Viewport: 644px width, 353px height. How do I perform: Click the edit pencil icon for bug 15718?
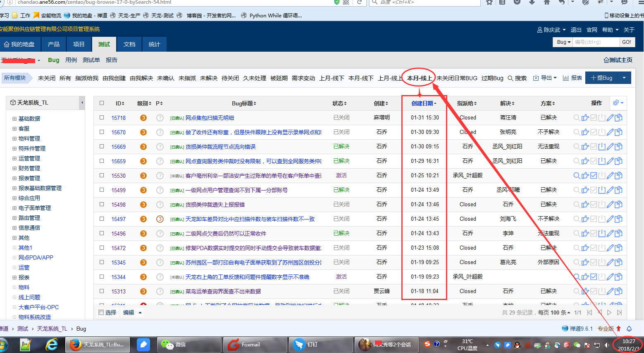(610, 118)
